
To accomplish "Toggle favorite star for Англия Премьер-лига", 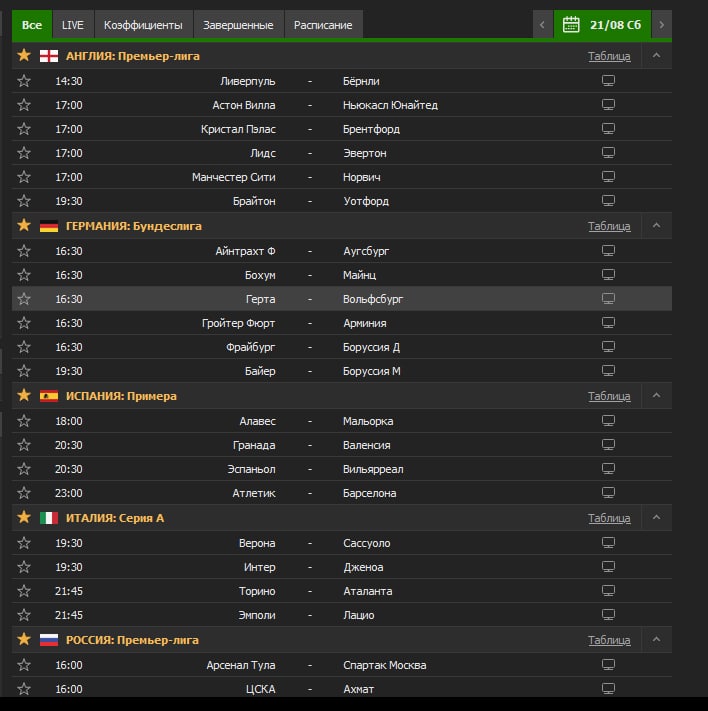I will [x=24, y=55].
